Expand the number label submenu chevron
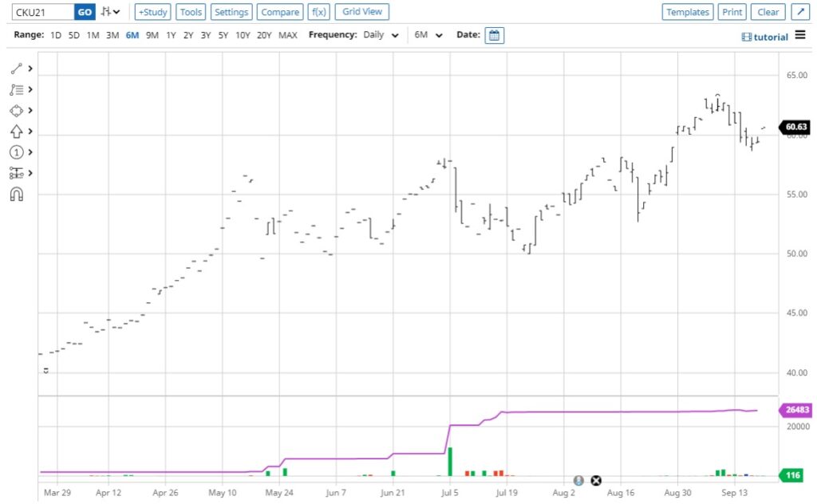 tap(30, 152)
